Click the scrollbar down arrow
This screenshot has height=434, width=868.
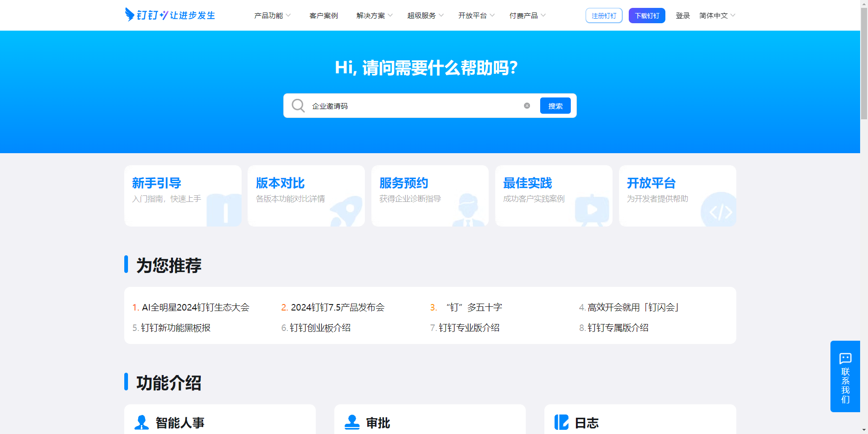point(864,430)
